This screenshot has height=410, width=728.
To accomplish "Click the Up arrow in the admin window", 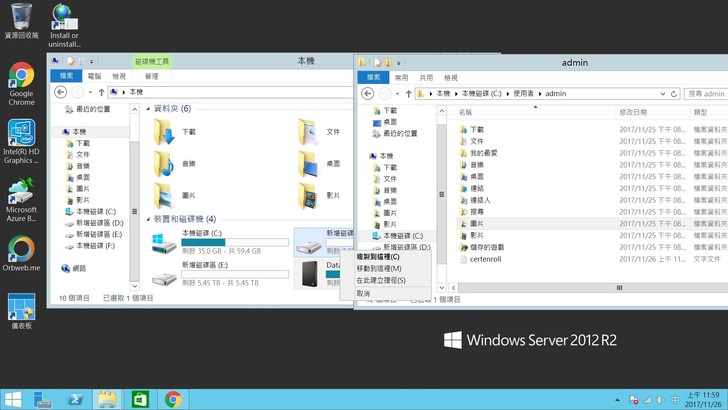I will [x=408, y=94].
